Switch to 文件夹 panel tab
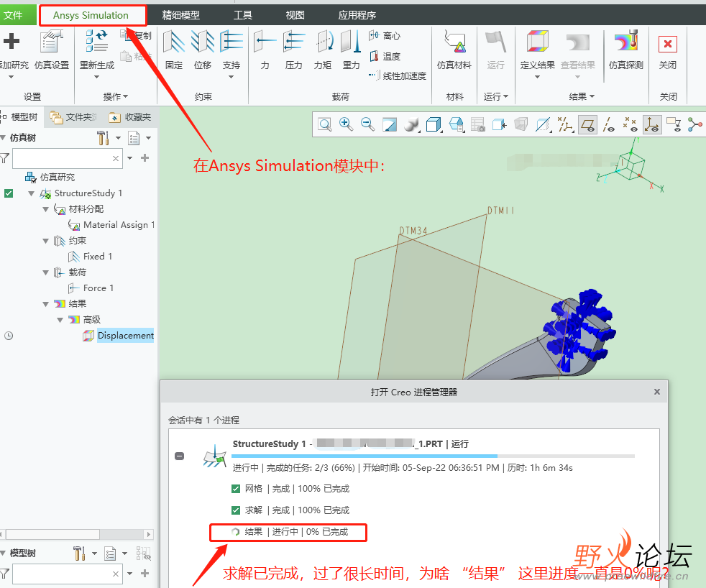 [73, 117]
